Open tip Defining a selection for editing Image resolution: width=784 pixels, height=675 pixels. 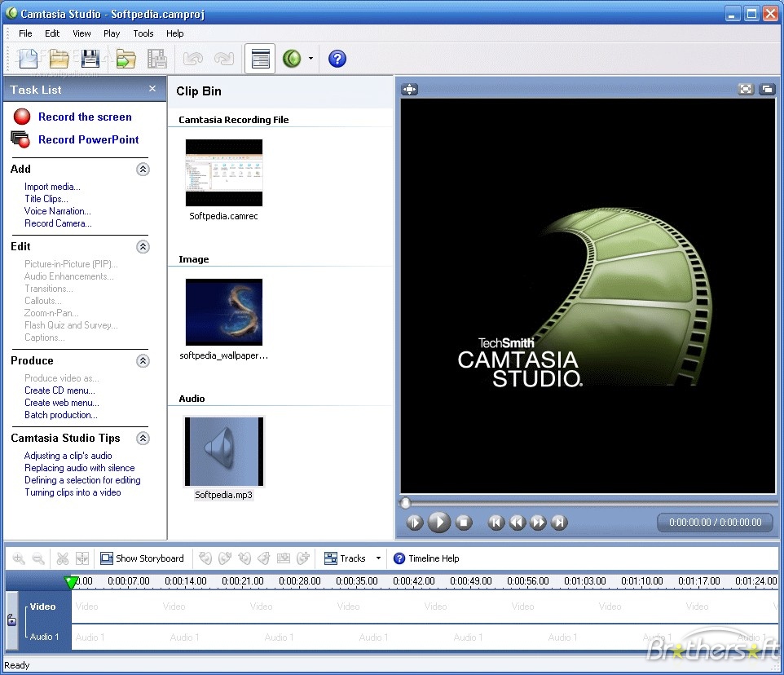82,480
